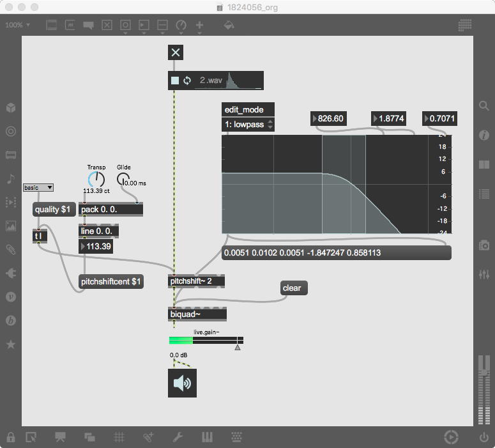Image resolution: width=495 pixels, height=448 pixels.
Task: Toggle playback square on 2.wav player
Action: pyautogui.click(x=175, y=81)
